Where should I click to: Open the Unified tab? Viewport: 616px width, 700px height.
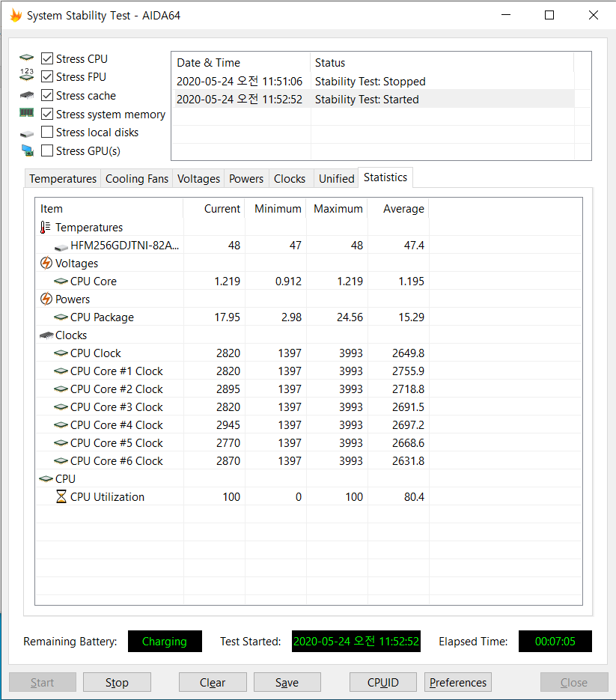[x=336, y=179]
